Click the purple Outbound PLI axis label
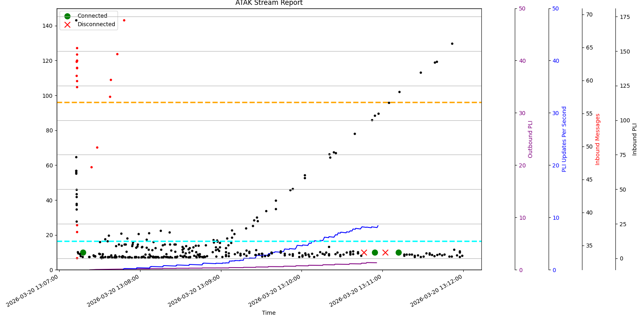 530,139
